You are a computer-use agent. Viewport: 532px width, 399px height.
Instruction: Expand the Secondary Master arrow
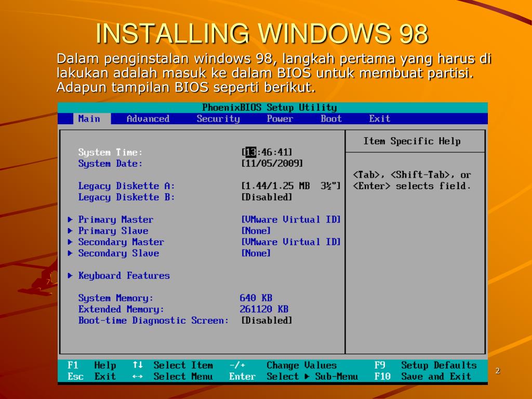[70, 242]
